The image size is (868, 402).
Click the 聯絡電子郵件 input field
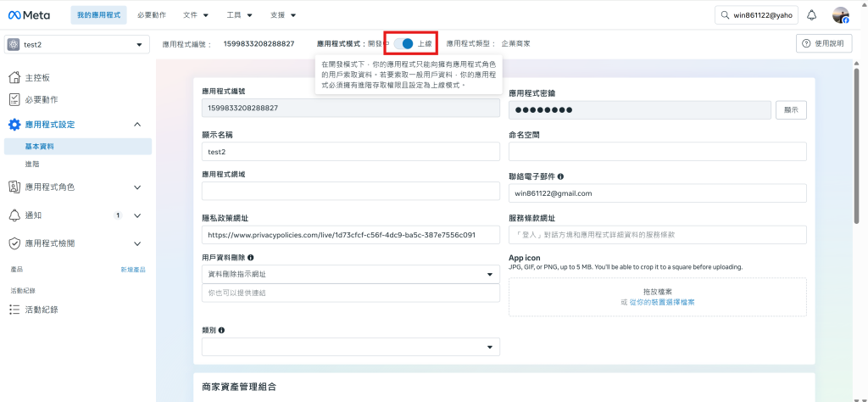coord(658,193)
